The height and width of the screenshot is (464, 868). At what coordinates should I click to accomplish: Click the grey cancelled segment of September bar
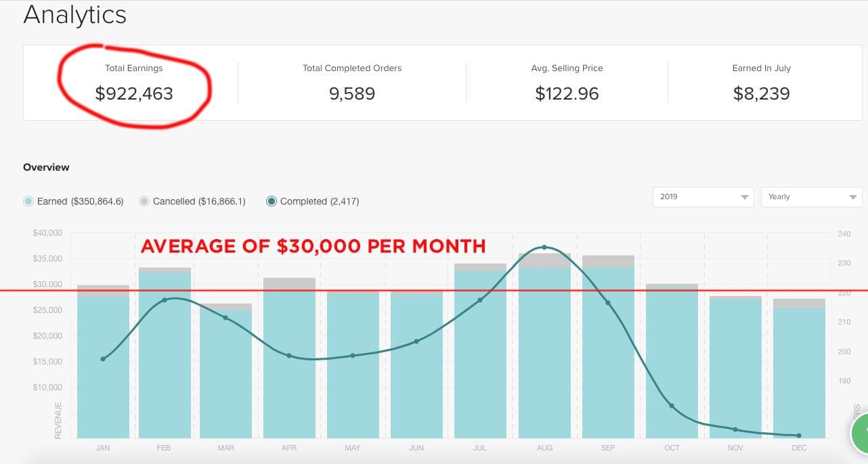pyautogui.click(x=608, y=261)
